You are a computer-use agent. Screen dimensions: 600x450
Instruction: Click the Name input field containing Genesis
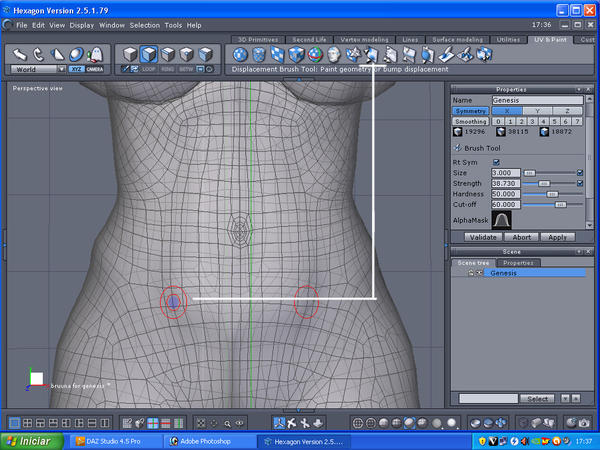point(537,100)
